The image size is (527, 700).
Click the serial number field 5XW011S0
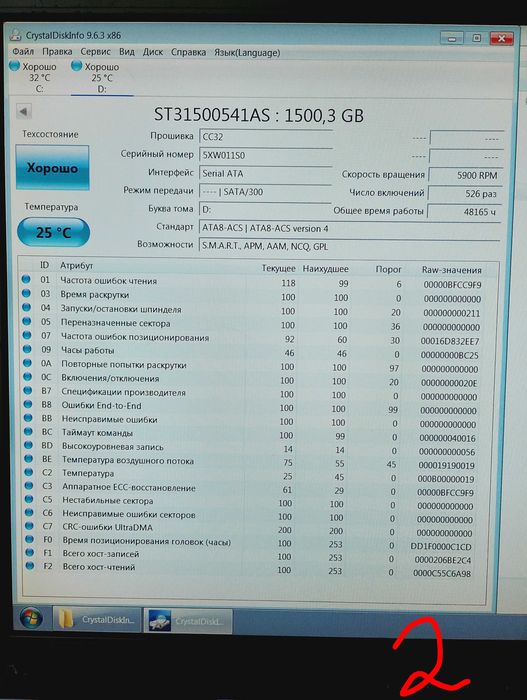click(266, 155)
